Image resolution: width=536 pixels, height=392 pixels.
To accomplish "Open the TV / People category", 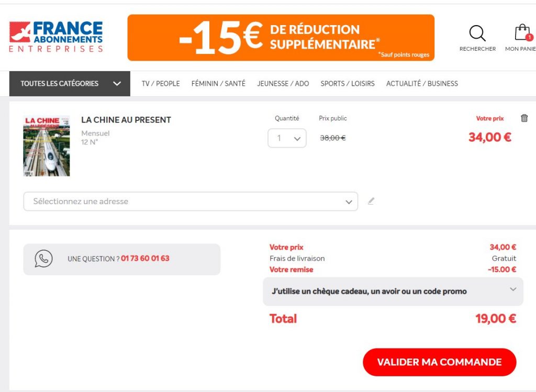I will point(161,84).
